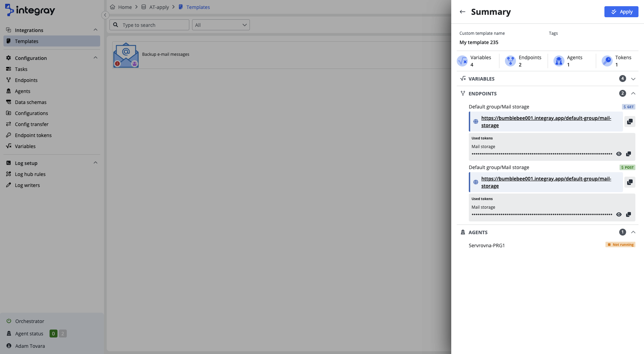Copy the GET endpoint Mail storage token
The height and width of the screenshot is (354, 644).
628,154
